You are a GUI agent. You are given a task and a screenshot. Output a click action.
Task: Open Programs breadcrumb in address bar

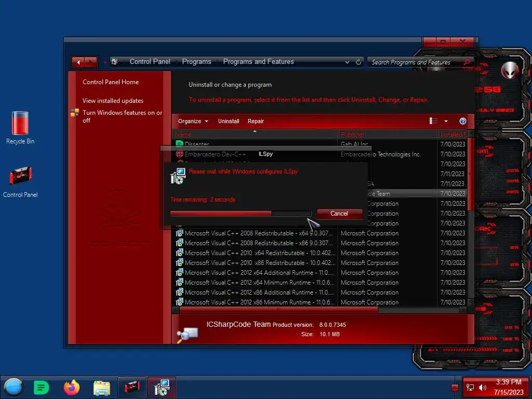click(197, 62)
